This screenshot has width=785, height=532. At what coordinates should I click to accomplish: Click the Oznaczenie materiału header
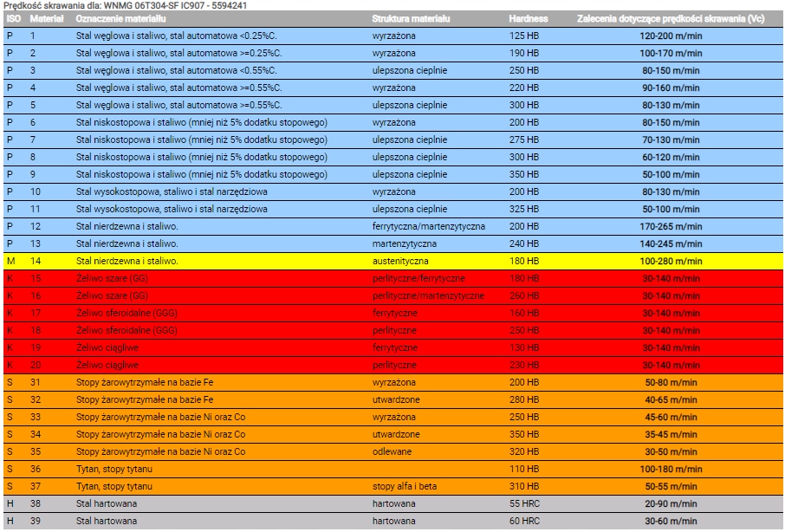coord(120,18)
